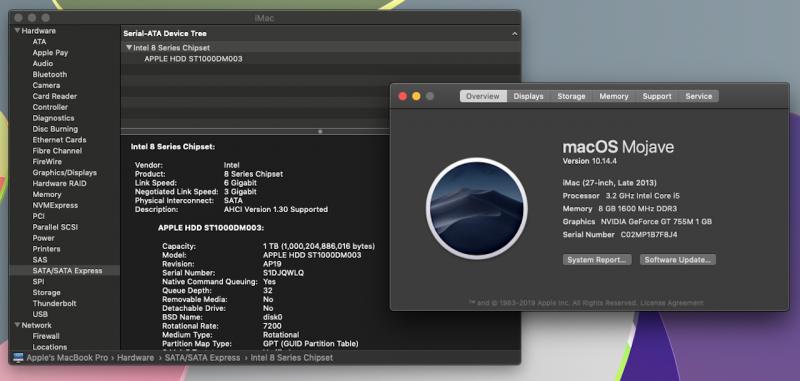
Task: Open Power category in sidebar
Action: point(43,238)
